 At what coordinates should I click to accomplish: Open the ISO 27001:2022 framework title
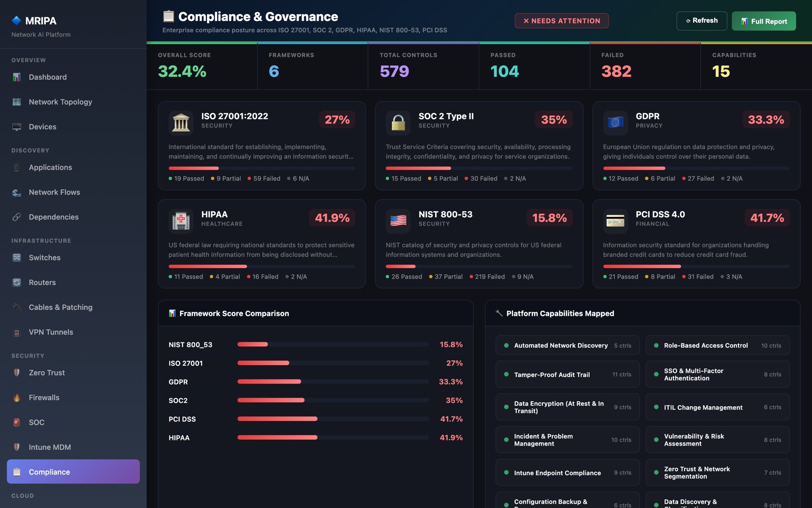tap(234, 116)
